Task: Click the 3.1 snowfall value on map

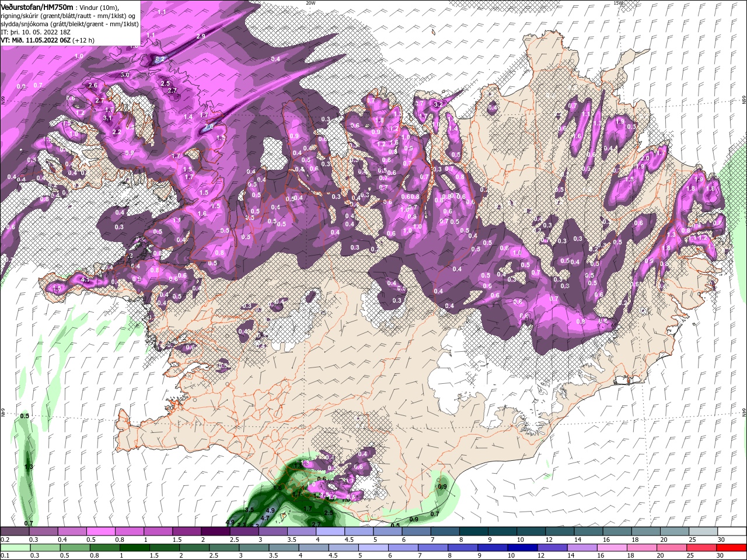Action: pyautogui.click(x=107, y=118)
